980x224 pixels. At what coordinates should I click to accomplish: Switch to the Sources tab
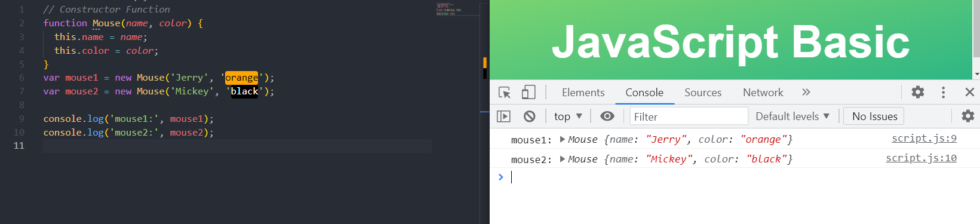pyautogui.click(x=703, y=93)
